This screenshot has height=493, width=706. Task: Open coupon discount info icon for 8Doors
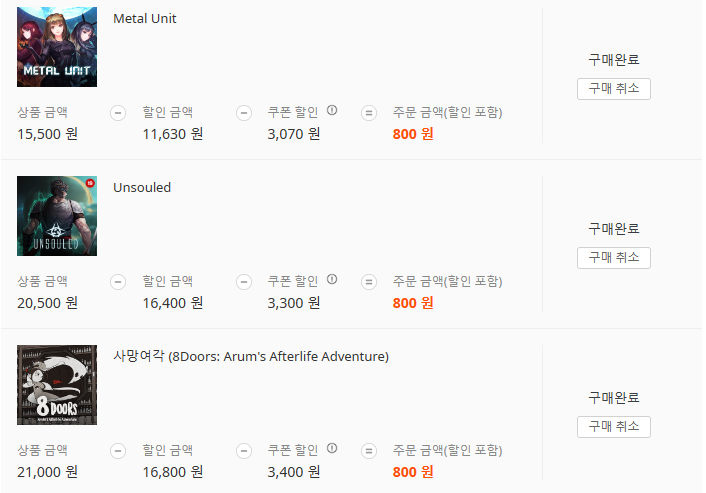pos(332,449)
